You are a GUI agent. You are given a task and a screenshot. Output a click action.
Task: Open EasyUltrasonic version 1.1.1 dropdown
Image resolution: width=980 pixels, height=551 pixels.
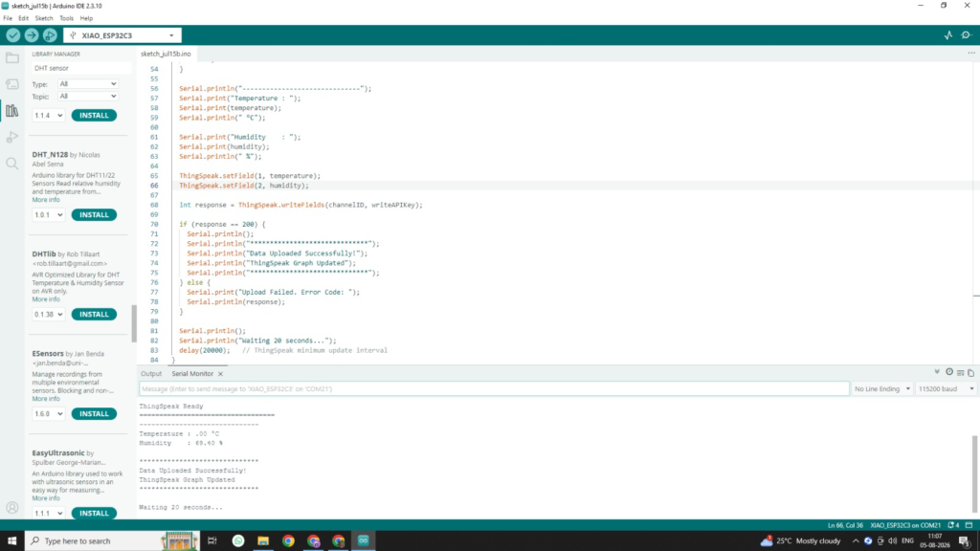click(x=48, y=513)
